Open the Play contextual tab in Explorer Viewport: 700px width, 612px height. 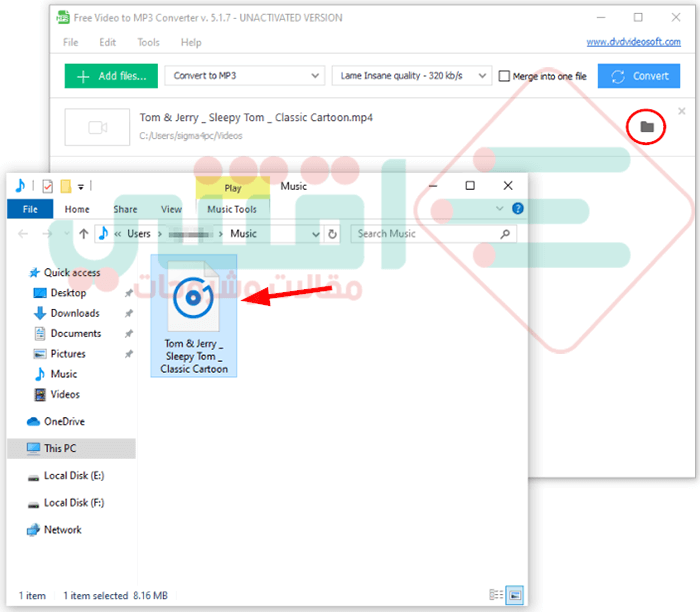[233, 188]
